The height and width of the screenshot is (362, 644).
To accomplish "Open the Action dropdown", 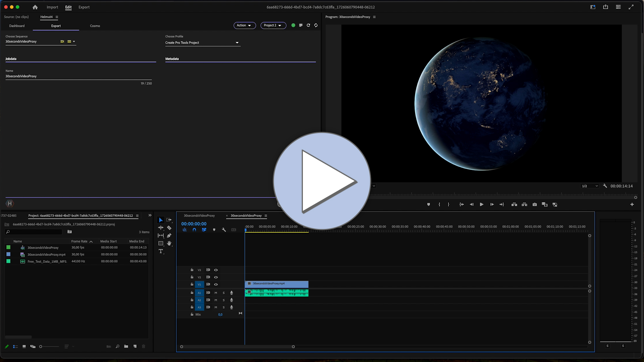I will [244, 25].
